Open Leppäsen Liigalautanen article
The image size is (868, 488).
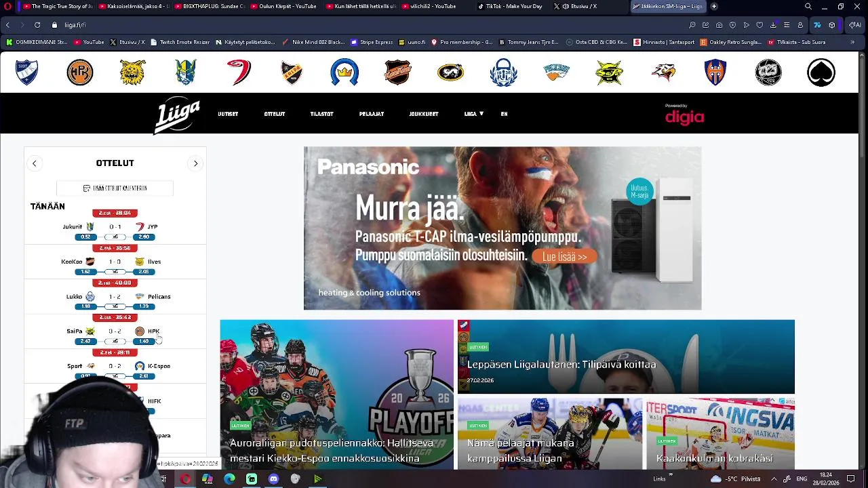[x=626, y=357]
